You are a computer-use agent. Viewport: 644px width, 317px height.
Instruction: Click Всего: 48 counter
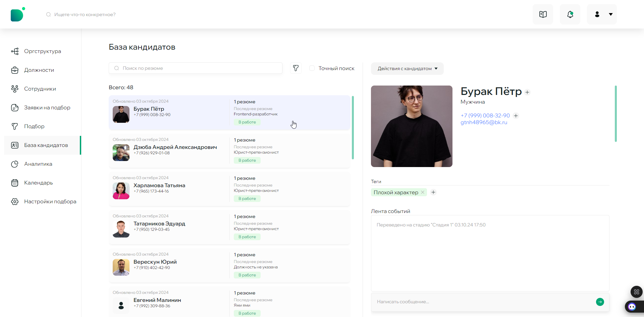click(121, 88)
